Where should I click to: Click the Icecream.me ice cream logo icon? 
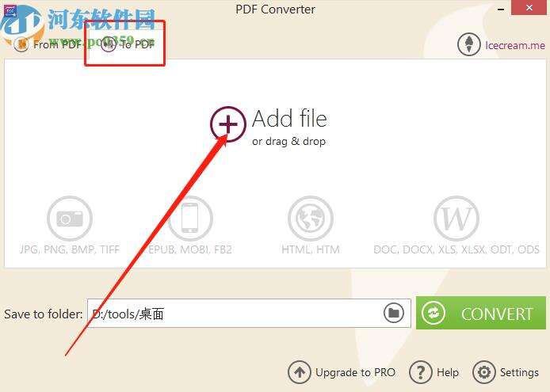point(468,44)
